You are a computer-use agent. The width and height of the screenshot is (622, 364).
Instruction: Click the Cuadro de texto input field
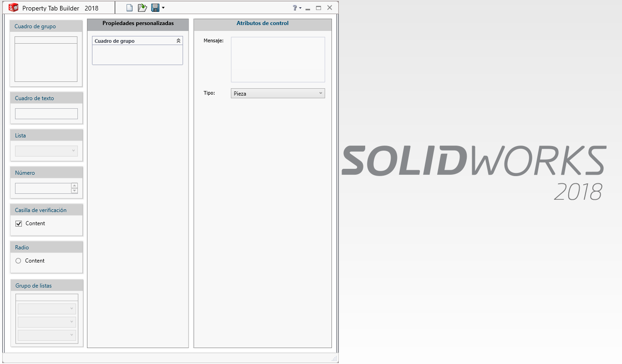tap(46, 114)
